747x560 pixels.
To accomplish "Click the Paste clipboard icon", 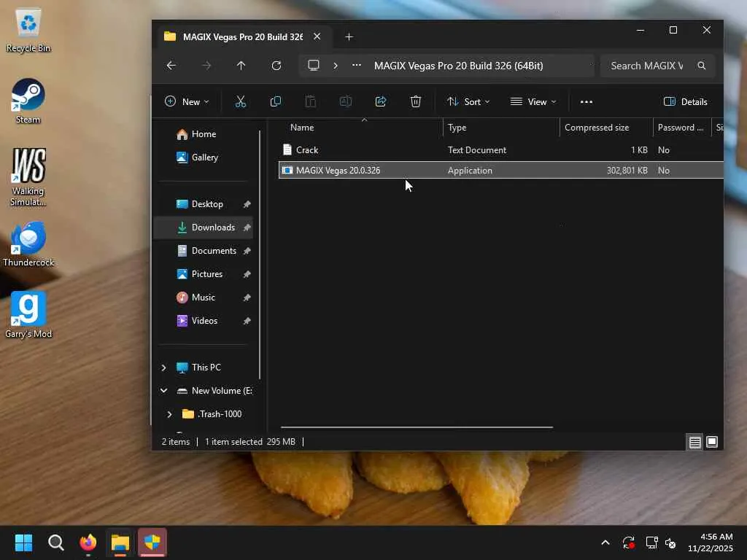I will 311,101.
